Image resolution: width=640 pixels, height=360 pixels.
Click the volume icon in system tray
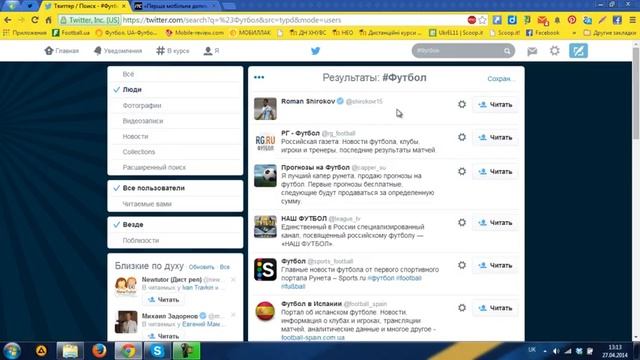[556, 351]
